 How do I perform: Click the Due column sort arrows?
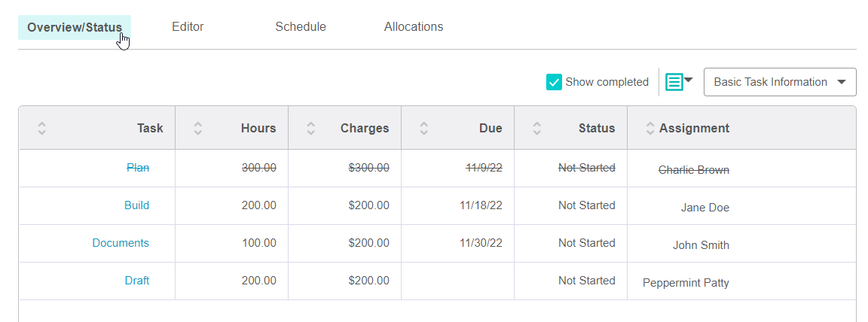tap(424, 129)
